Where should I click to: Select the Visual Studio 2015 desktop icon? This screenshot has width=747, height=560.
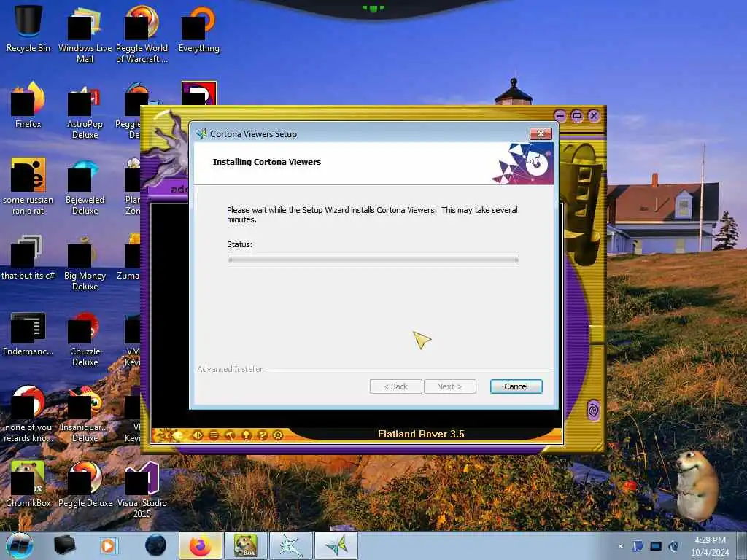[x=142, y=489]
